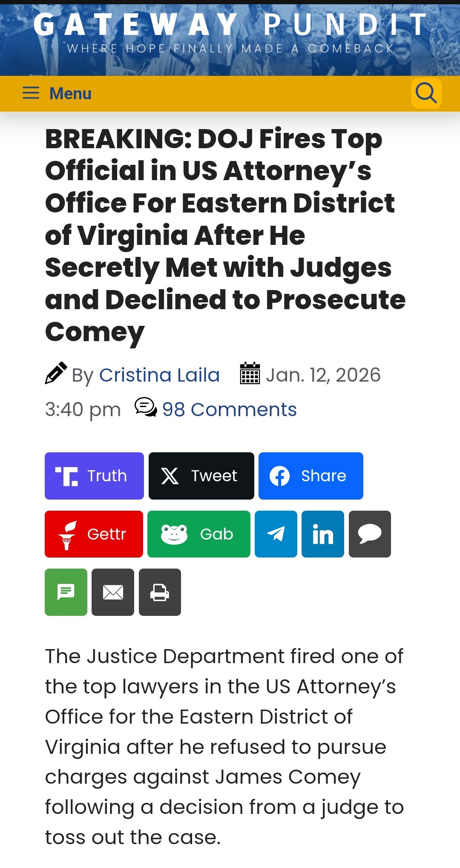Print the article via printer icon
This screenshot has width=460, height=868.
pos(160,592)
